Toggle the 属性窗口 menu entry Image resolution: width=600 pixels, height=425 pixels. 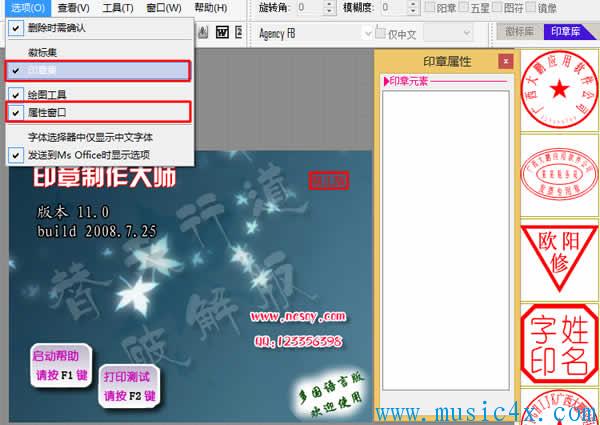(x=98, y=112)
